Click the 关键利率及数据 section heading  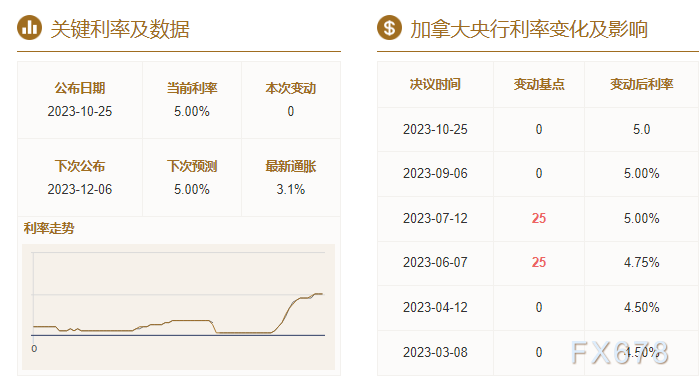[120, 29]
